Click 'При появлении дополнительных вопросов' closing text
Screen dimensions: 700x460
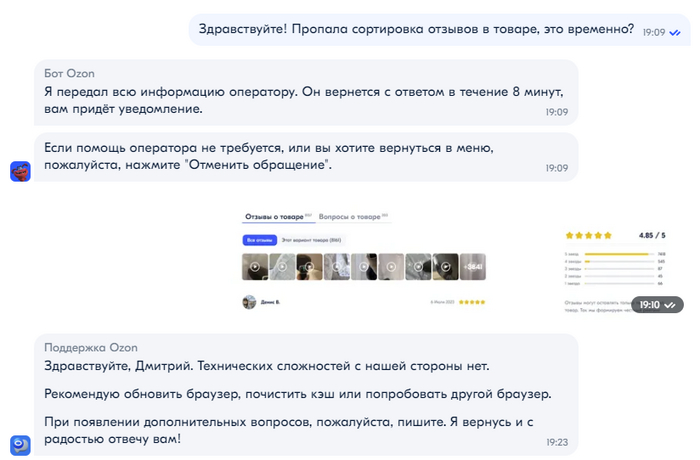pyautogui.click(x=288, y=430)
